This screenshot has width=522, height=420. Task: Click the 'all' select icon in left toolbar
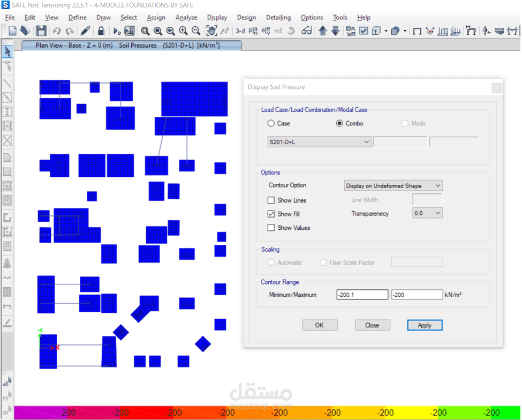(x=7, y=382)
